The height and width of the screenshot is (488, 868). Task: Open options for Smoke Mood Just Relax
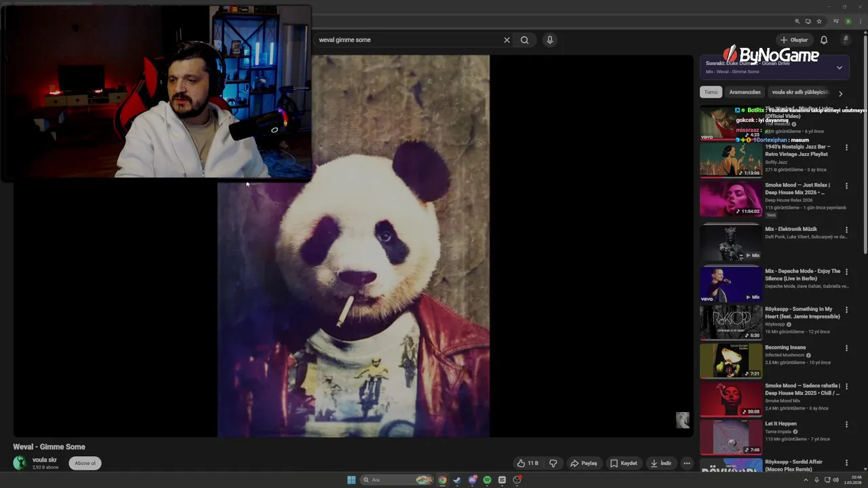(846, 186)
